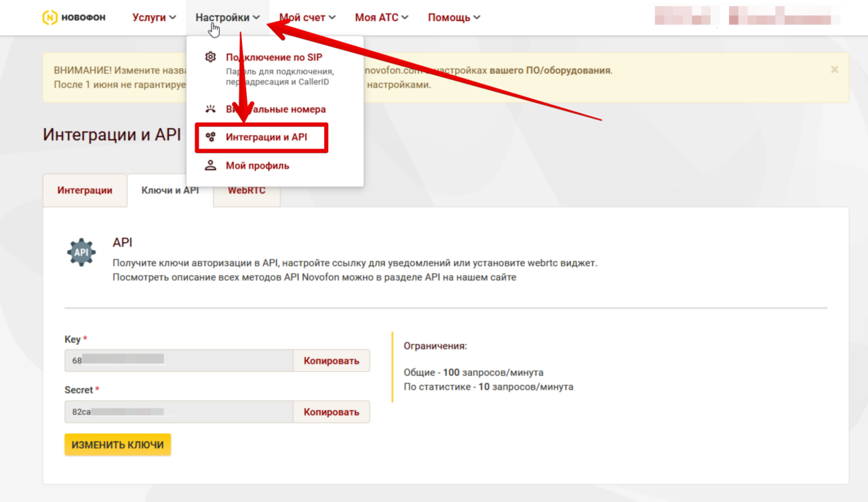Open the WebRTC tab
868x502 pixels.
click(x=246, y=190)
